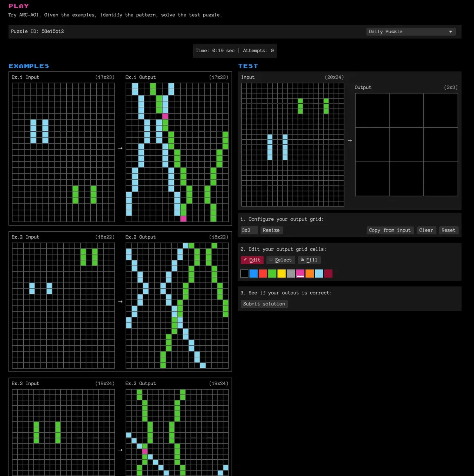Click the Puzzle ID: 58e15b12 text

click(x=37, y=31)
